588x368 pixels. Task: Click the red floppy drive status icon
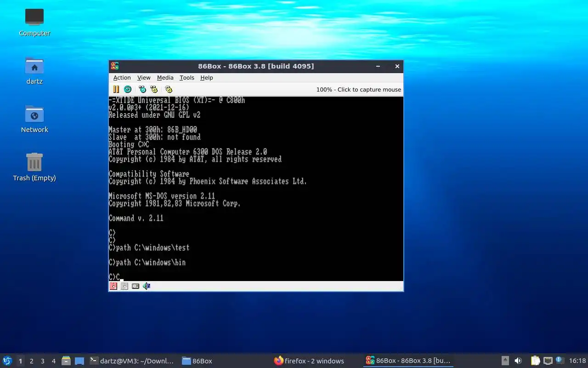pos(113,286)
